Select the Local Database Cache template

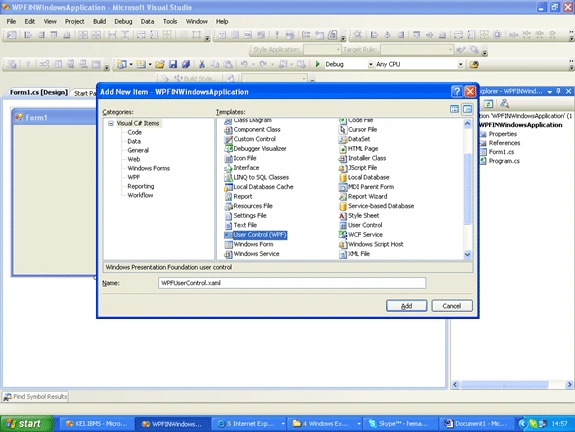pos(259,187)
